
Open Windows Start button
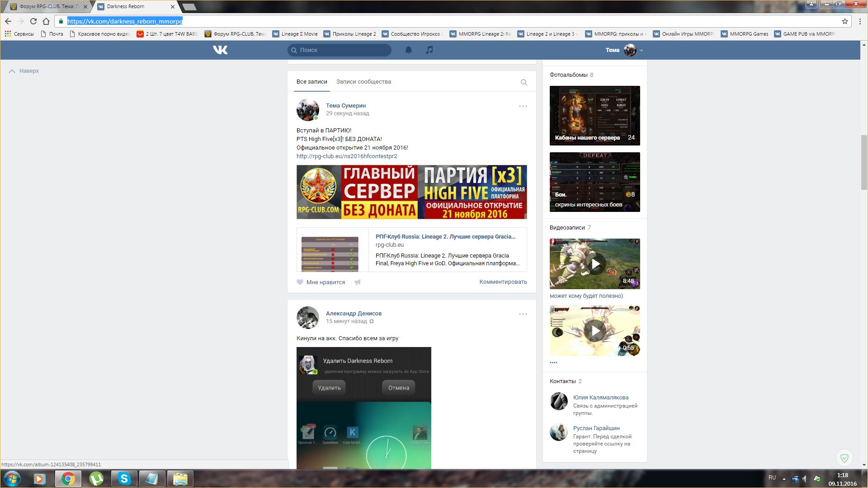(x=12, y=479)
